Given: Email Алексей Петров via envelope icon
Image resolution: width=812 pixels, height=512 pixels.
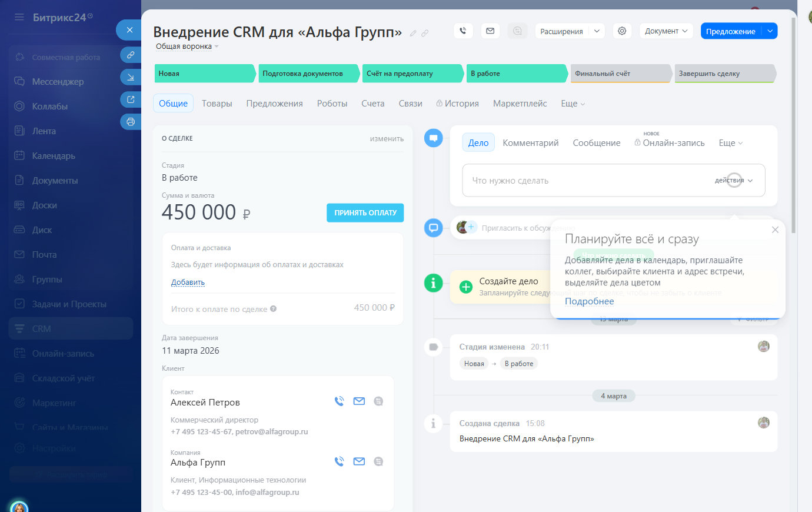Looking at the screenshot, I should pos(359,401).
